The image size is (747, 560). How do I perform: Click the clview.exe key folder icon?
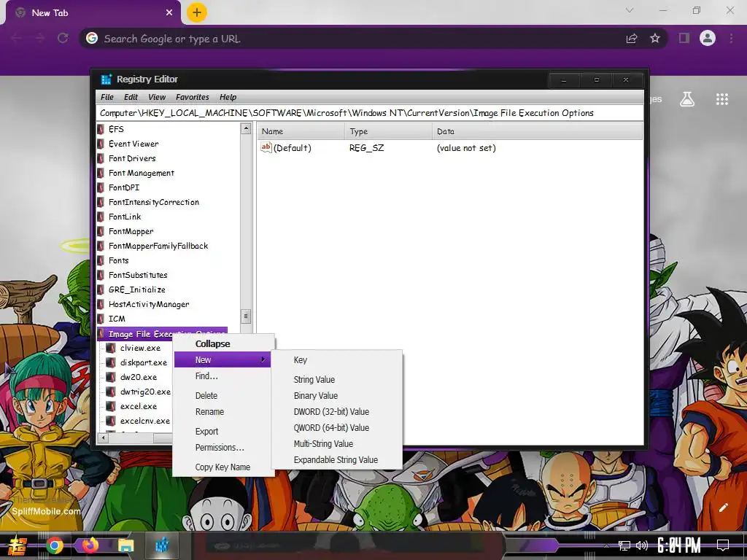(x=111, y=348)
